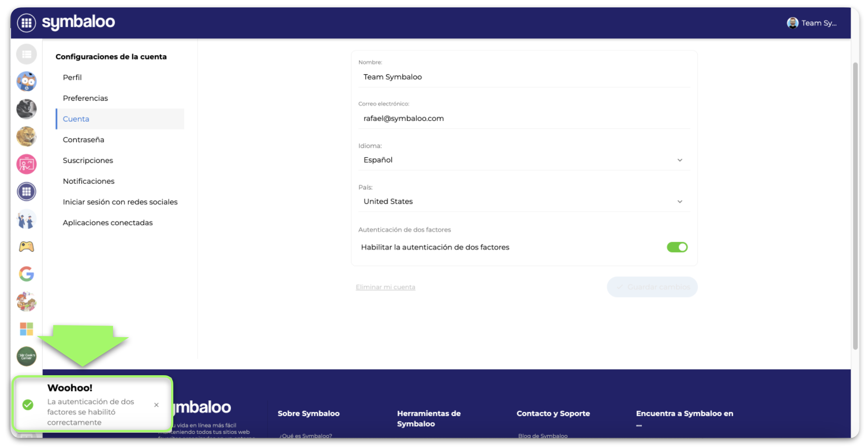
Task: Open the orange cat webmix in sidebar
Action: coord(27,137)
